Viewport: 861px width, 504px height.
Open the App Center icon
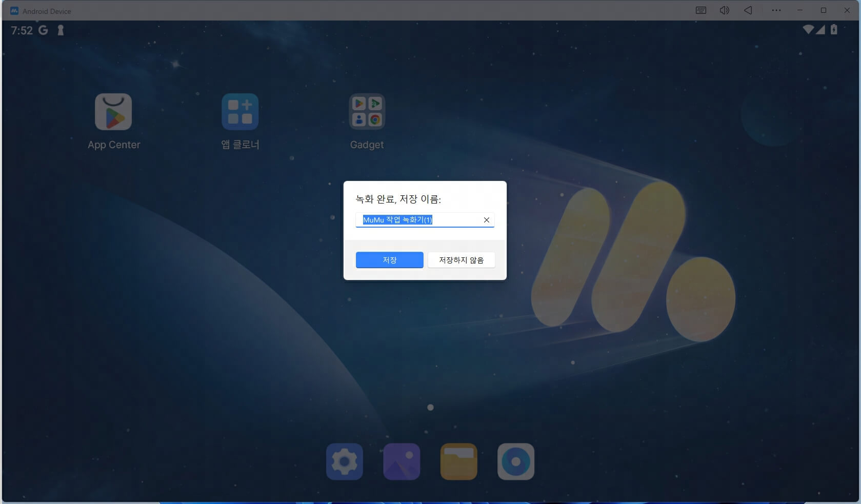[113, 112]
